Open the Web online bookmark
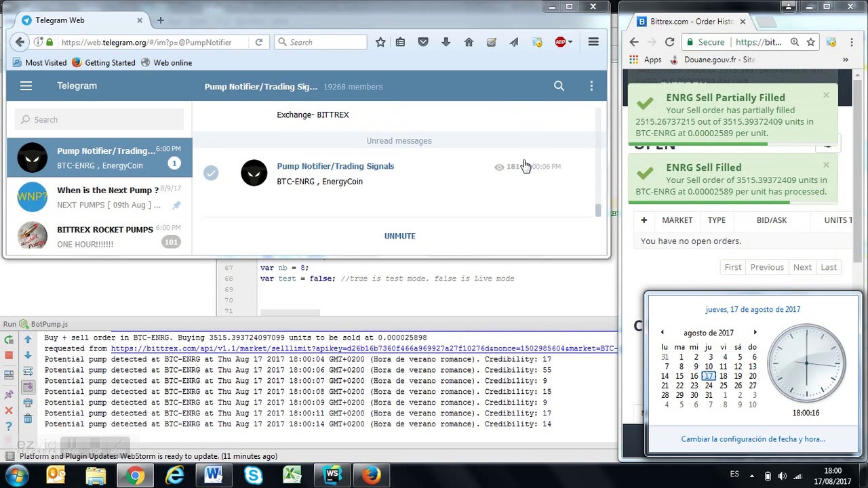Screen dimensions: 868x488 click(166, 62)
